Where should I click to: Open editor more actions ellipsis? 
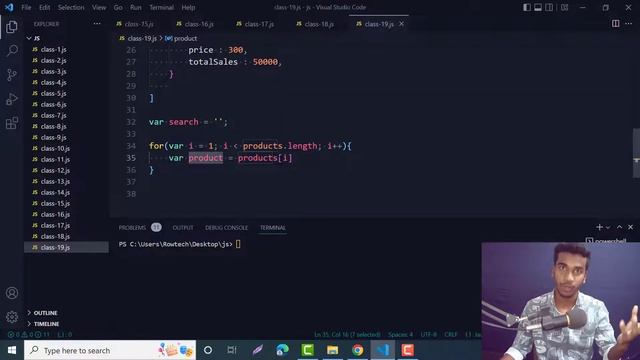629,24
